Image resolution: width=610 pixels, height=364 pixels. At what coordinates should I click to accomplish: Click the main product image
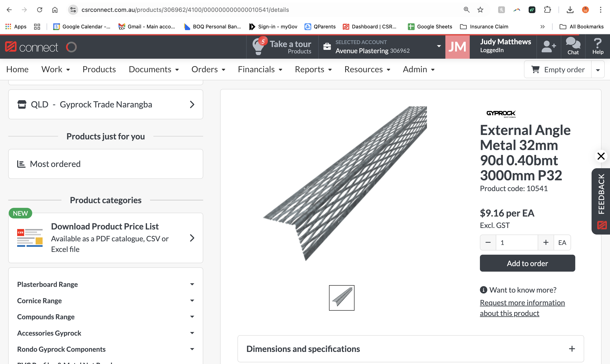point(345,183)
